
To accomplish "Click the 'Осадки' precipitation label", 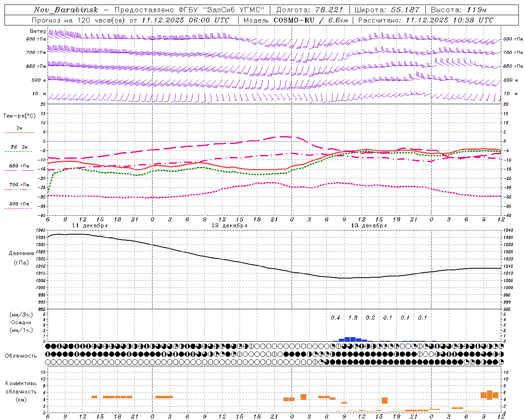I will click(x=21, y=322).
